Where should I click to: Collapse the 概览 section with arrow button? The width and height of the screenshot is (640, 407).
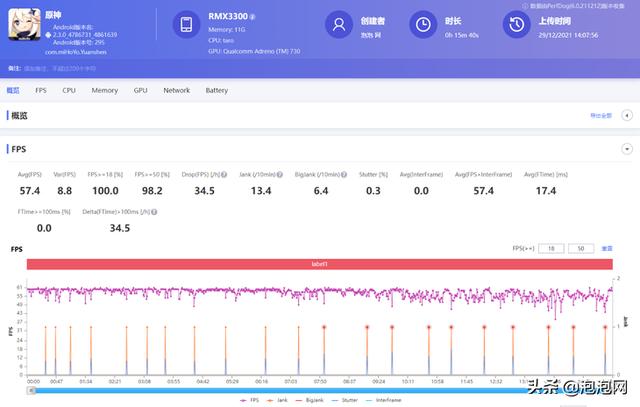627,116
